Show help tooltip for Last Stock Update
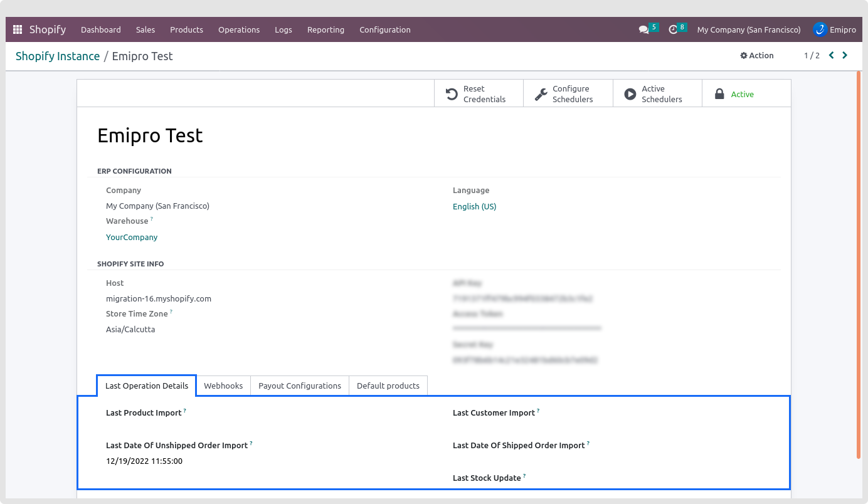868x504 pixels. 524,476
